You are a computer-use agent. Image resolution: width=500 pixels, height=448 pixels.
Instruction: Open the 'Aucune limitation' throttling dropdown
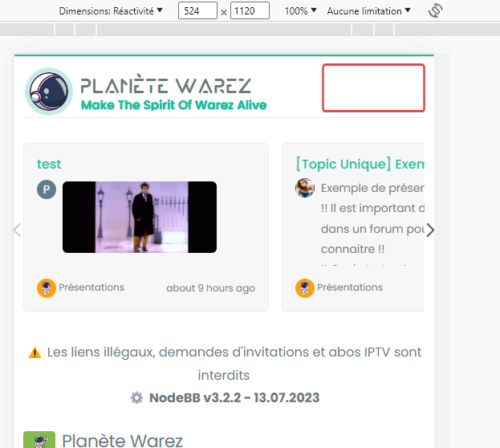[369, 11]
